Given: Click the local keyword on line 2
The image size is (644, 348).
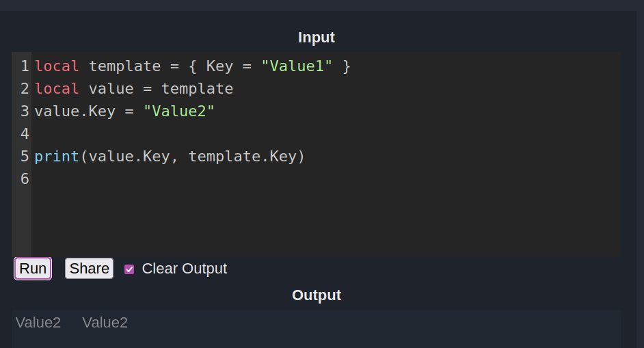Looking at the screenshot, I should pos(57,89).
